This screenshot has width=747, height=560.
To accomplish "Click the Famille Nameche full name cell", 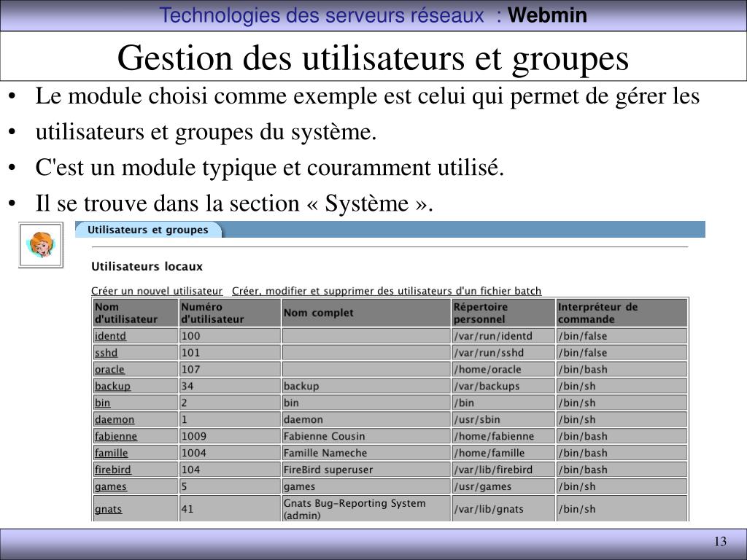I will pyautogui.click(x=366, y=452).
